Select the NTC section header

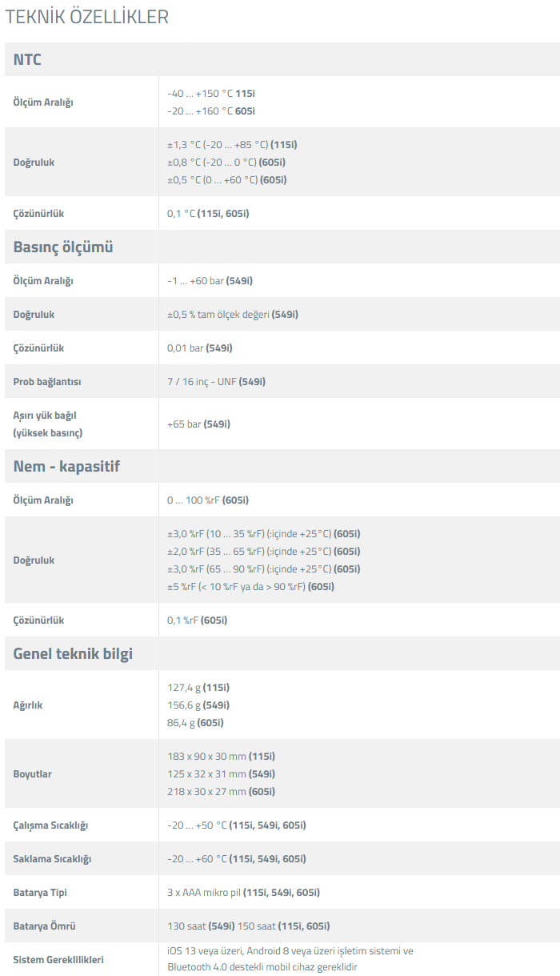27,59
